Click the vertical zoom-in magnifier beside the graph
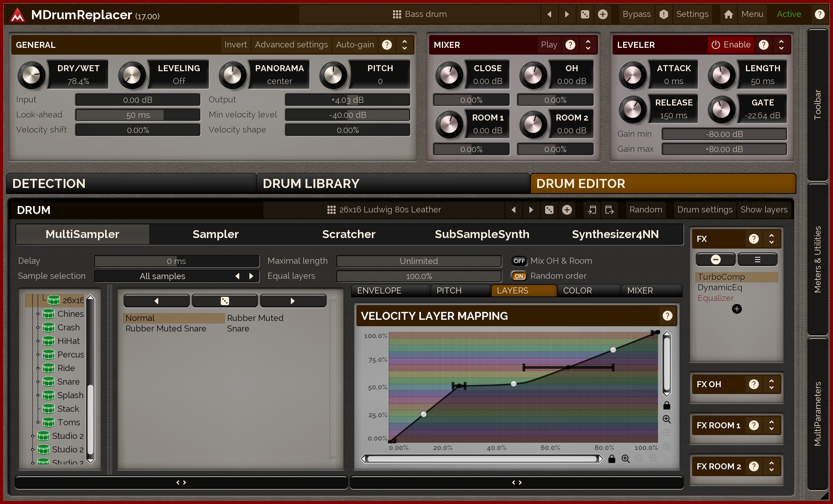 point(666,419)
